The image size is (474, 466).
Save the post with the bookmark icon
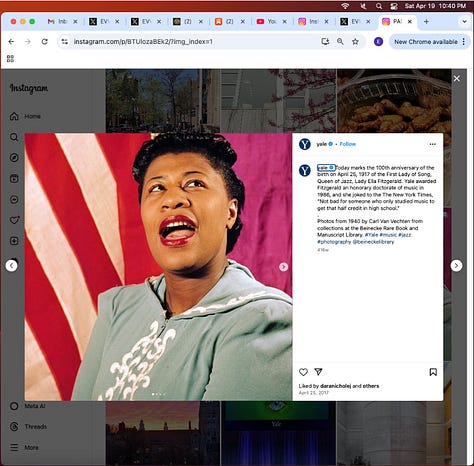point(433,372)
